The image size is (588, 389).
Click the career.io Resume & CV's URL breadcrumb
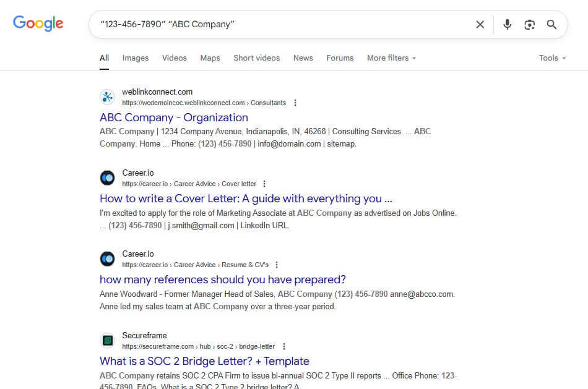pos(196,265)
